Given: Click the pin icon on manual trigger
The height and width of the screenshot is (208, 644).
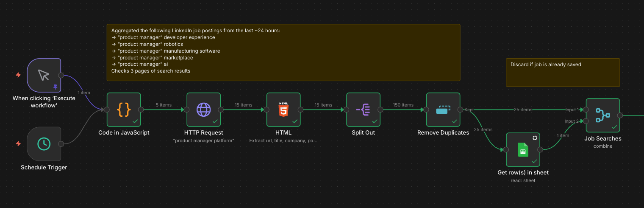Looking at the screenshot, I should pos(55,87).
